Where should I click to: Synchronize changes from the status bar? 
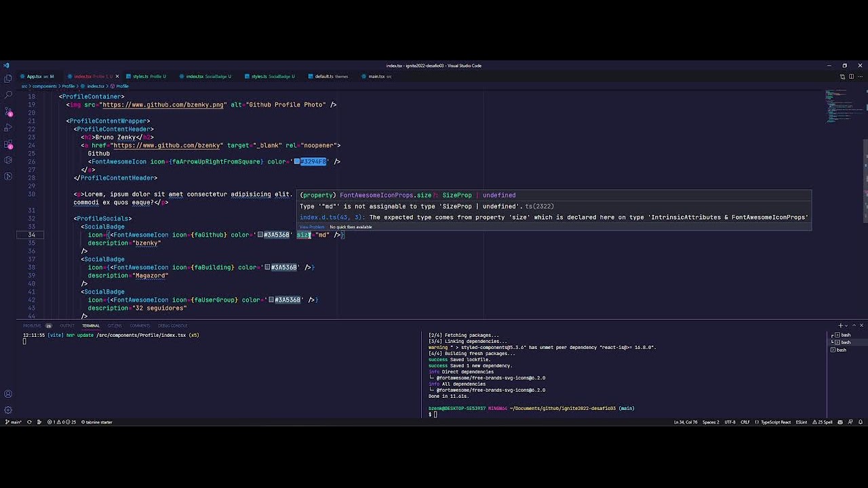[29, 422]
